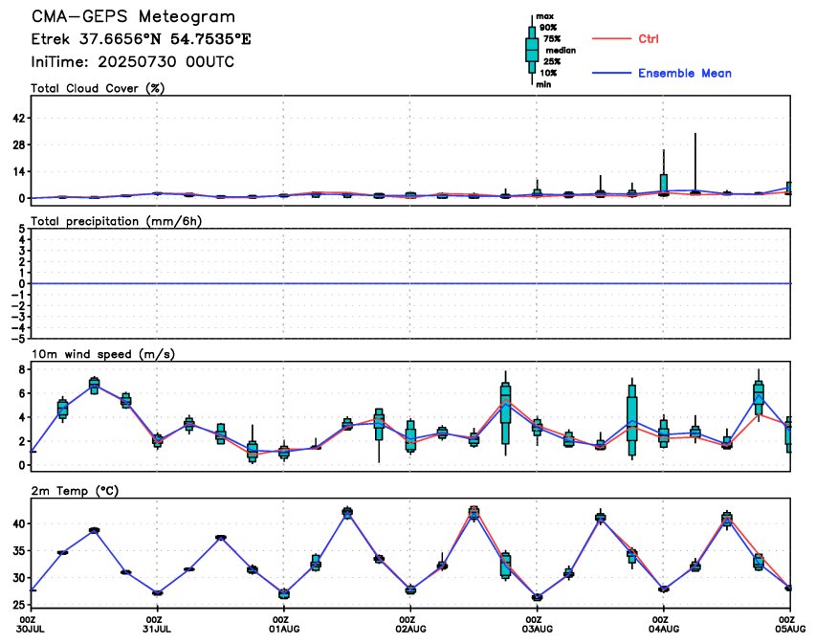Click the cloud cover box at 00Z 04AUG

click(664, 185)
